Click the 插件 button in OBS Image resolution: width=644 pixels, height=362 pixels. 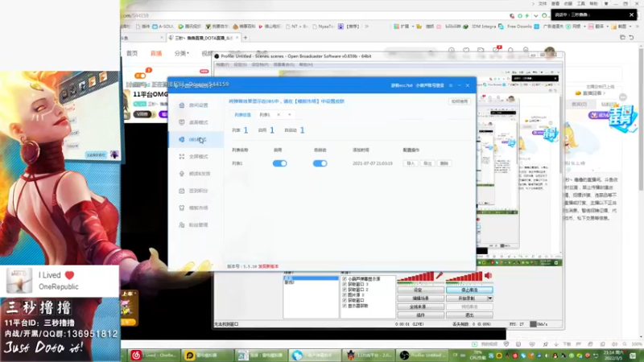(x=420, y=315)
